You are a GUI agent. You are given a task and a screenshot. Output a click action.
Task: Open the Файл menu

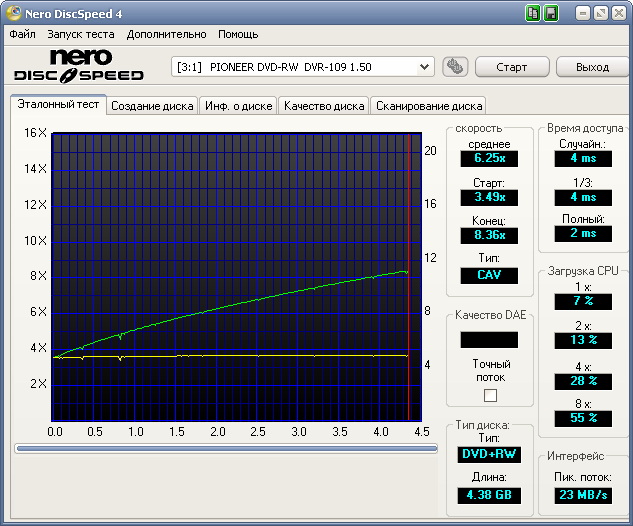22,34
